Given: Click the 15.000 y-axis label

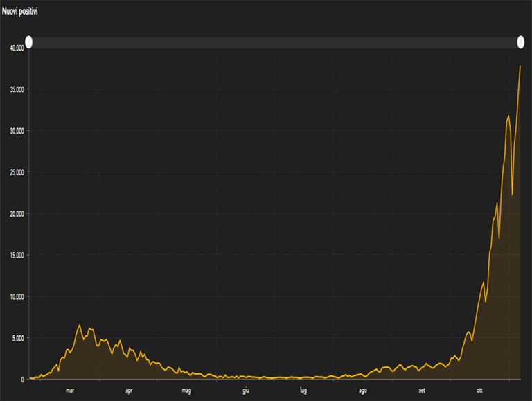Looking at the screenshot, I should click(x=17, y=255).
